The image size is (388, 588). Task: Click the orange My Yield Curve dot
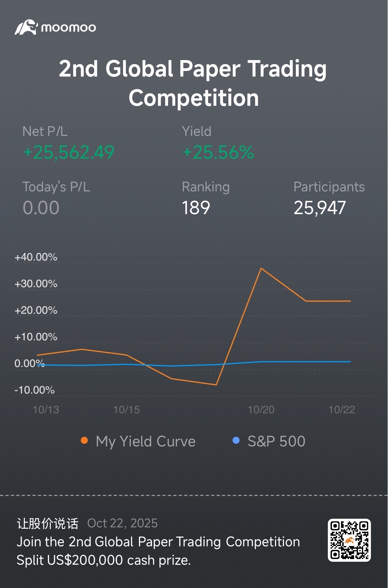click(84, 440)
